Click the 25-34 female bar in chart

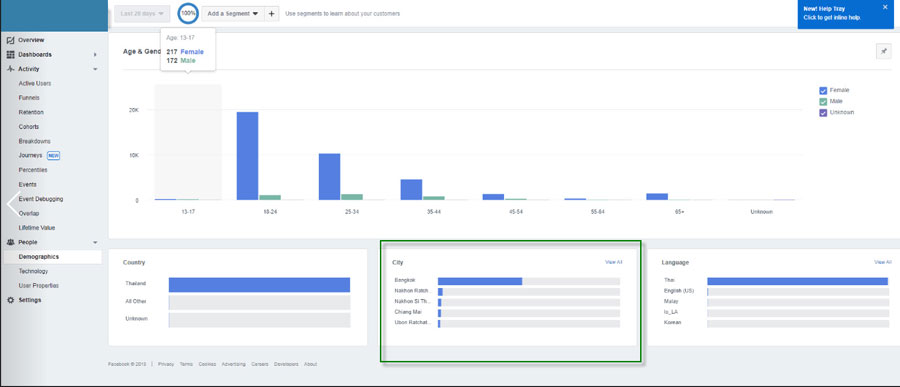coord(329,177)
